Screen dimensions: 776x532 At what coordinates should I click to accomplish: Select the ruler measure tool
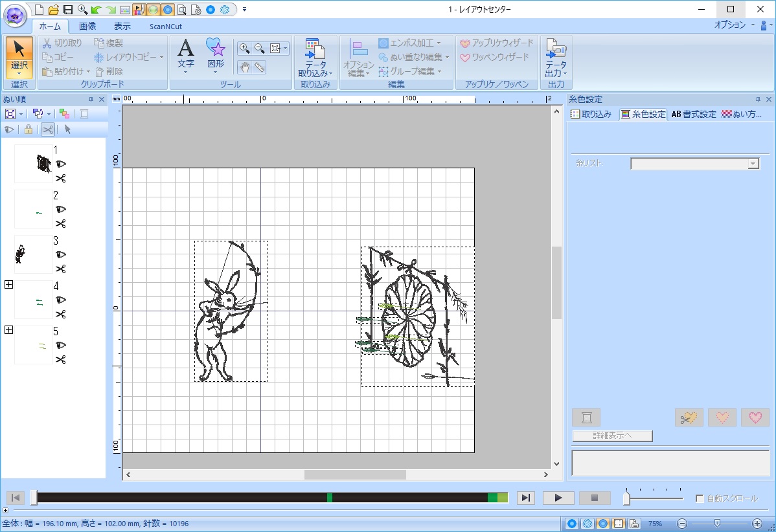click(x=259, y=67)
